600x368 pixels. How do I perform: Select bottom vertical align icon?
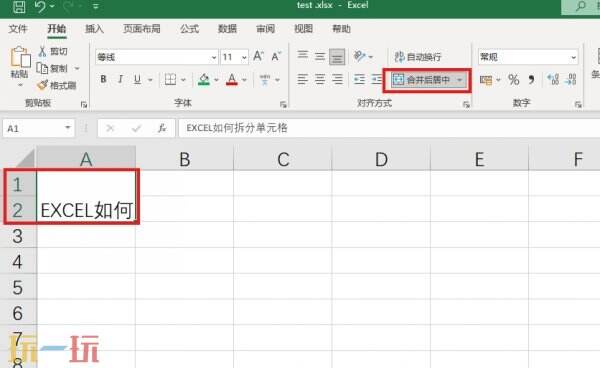337,57
